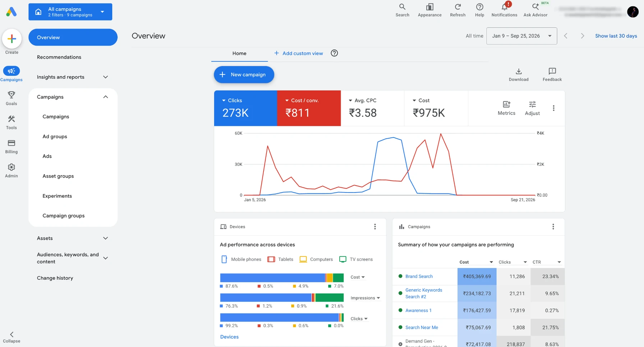644x347 pixels.
Task: Click help icon beside Add custom view
Action: [x=334, y=53]
